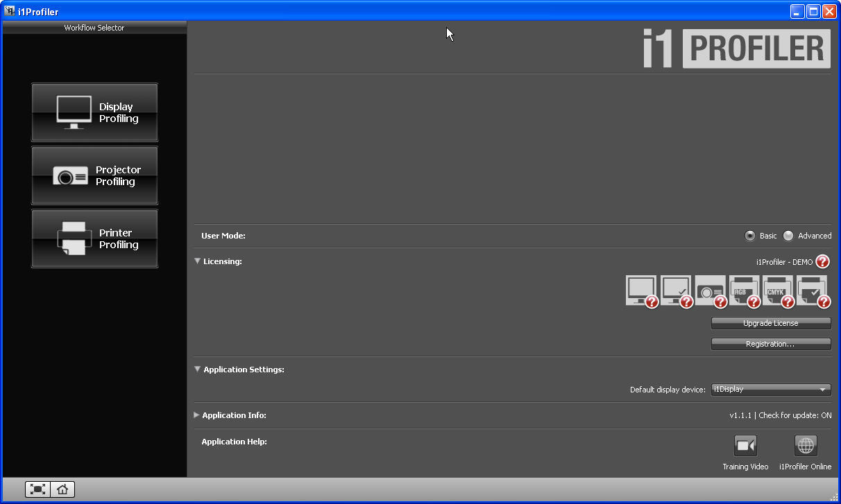Click the display license question mark icon

click(651, 303)
